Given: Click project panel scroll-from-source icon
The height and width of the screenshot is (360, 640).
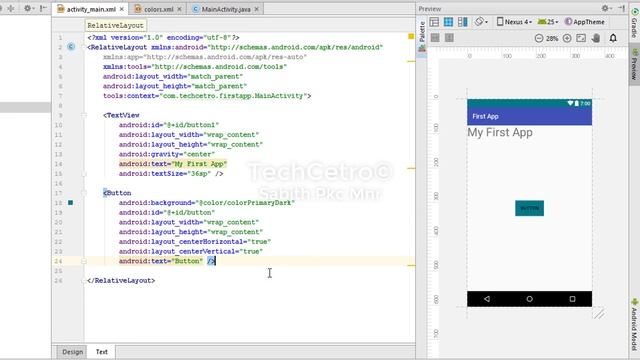Looking at the screenshot, I should point(11,8).
